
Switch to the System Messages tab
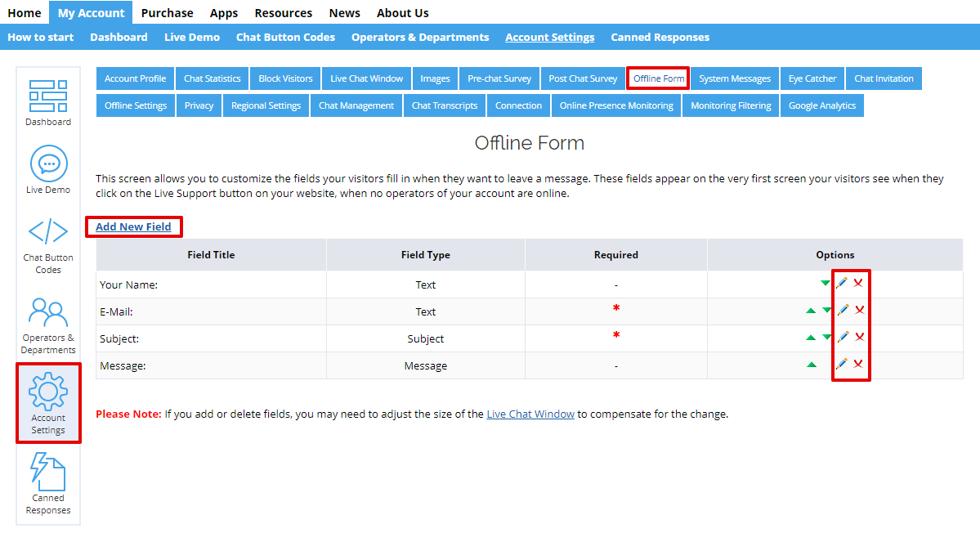pos(734,78)
